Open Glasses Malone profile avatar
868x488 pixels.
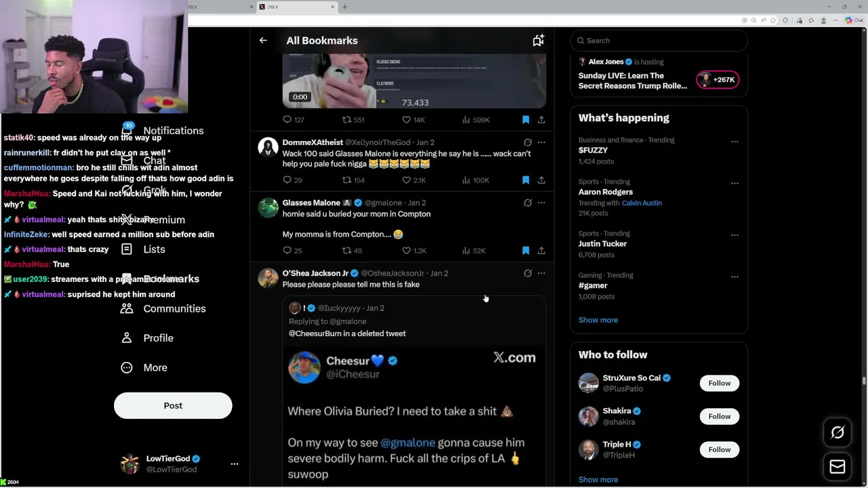268,208
